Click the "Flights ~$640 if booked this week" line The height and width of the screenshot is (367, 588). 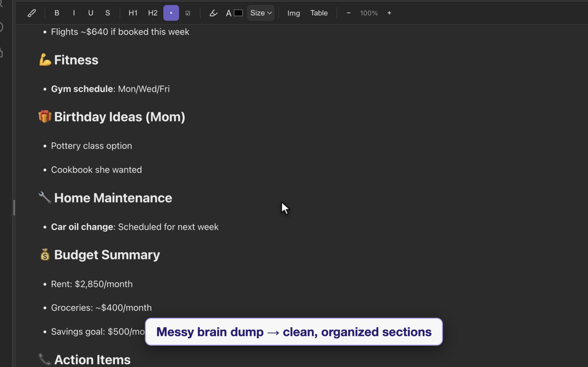(x=120, y=32)
